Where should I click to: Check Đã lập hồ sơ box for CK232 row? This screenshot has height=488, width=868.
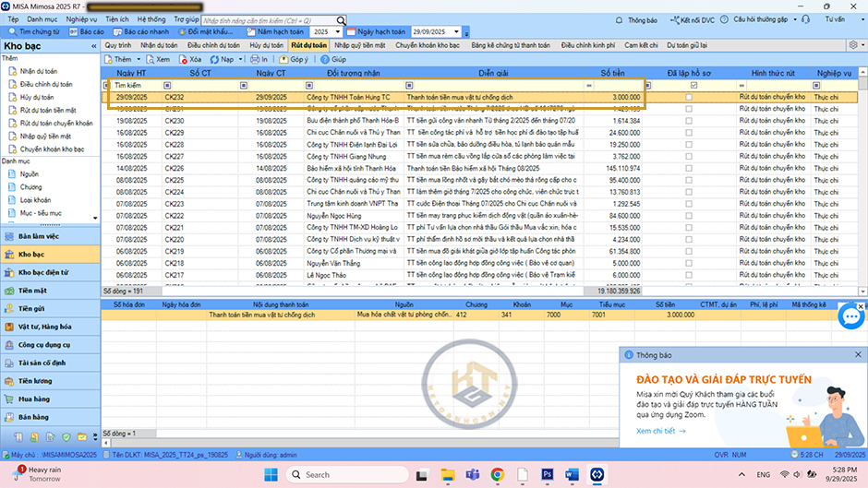pos(688,97)
